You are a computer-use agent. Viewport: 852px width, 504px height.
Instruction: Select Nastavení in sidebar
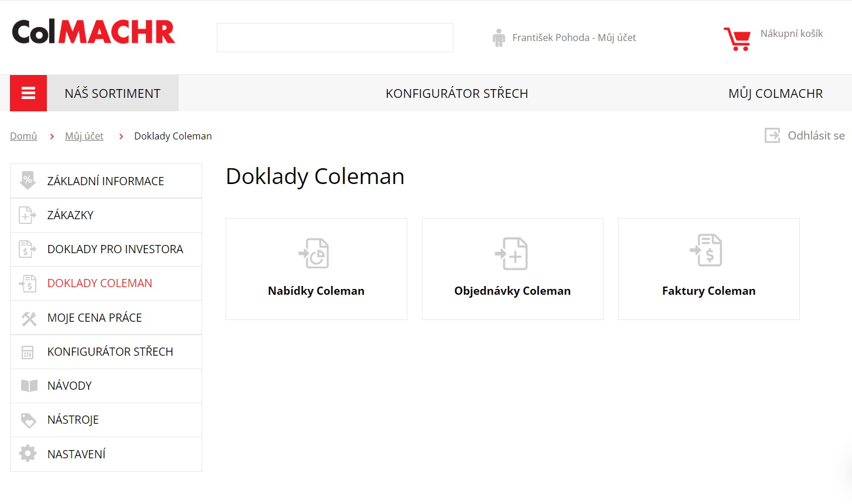(106, 454)
